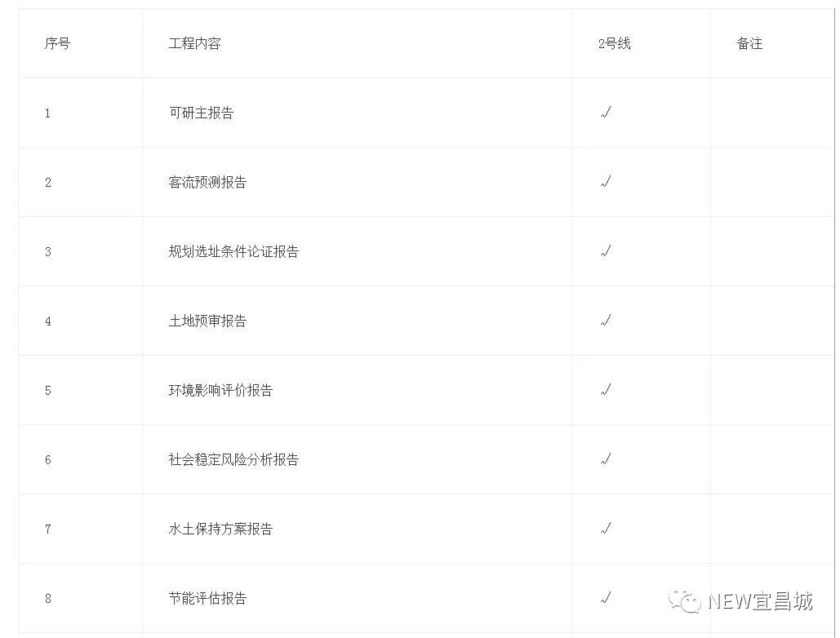Click the checkmark in the 水土保持方案报告 row
The width and height of the screenshot is (840, 638).
click(605, 529)
